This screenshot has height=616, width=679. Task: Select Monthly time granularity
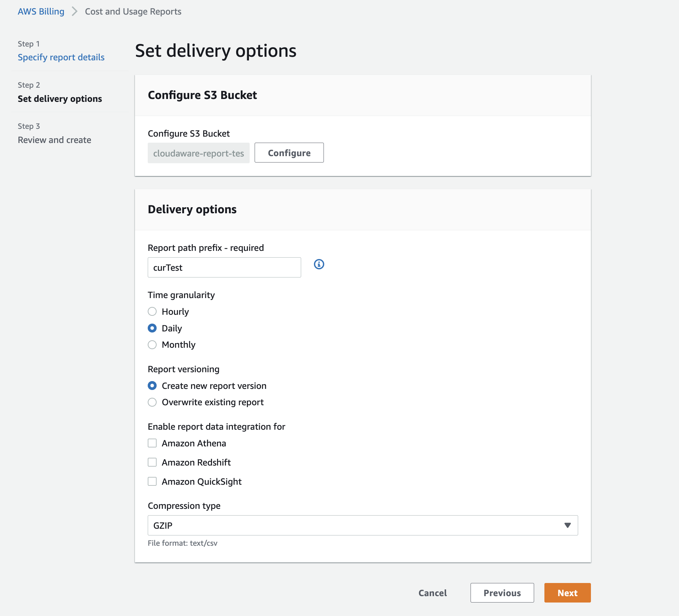point(152,345)
